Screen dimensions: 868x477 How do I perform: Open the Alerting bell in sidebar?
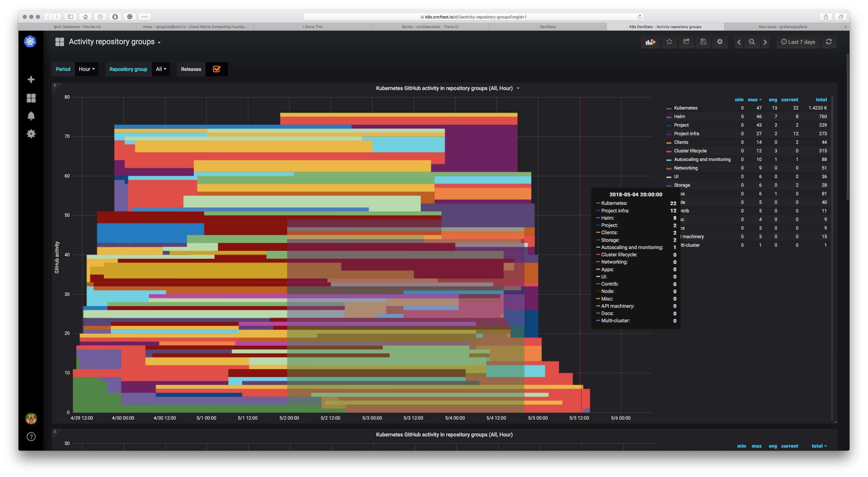(x=31, y=116)
